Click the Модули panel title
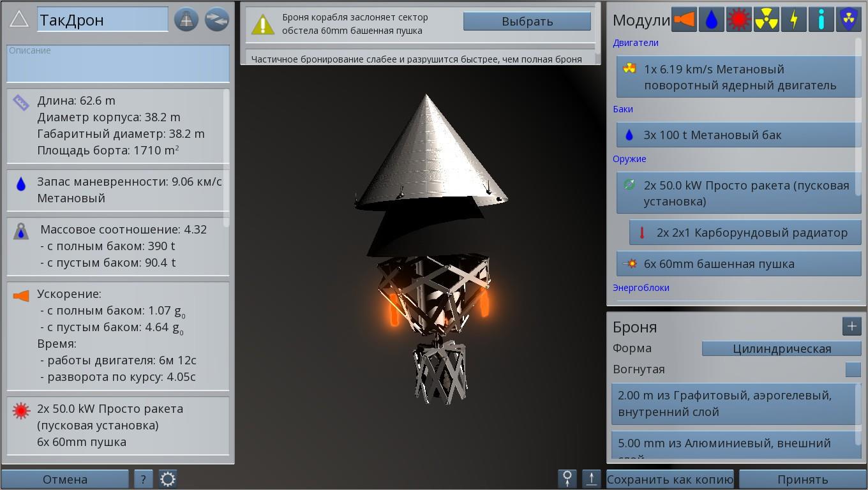This screenshot has height=490, width=868. coord(641,20)
